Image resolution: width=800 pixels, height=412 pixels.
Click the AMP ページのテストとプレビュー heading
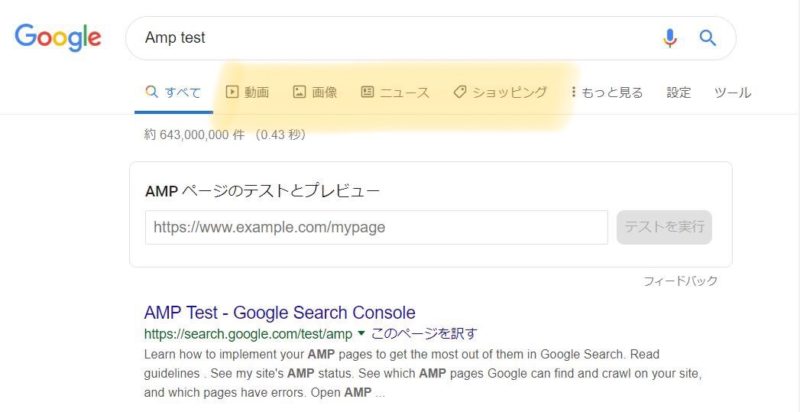click(x=262, y=191)
